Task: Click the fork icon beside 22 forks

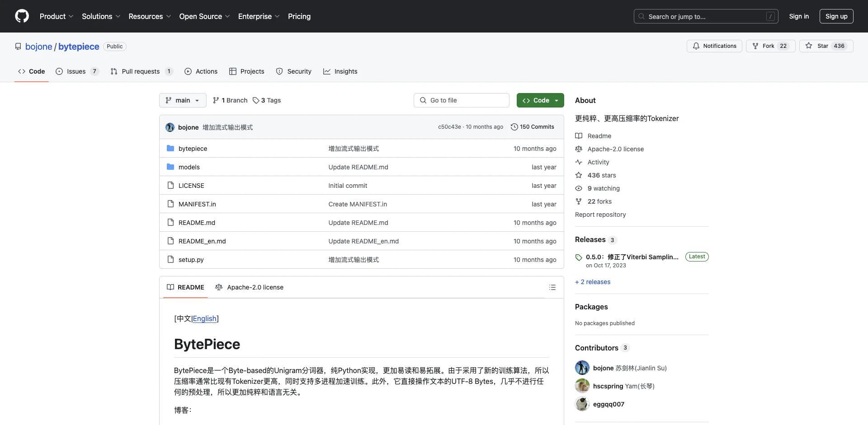Action: 579,201
